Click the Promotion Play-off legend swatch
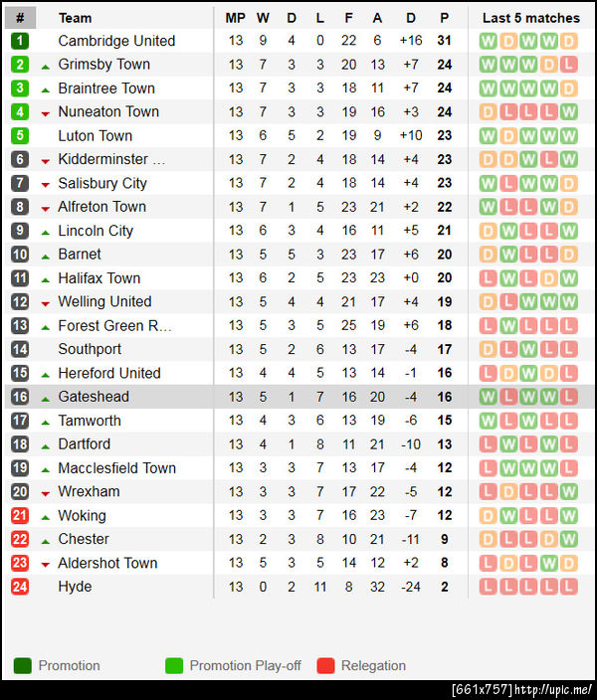The image size is (597, 700). (174, 666)
